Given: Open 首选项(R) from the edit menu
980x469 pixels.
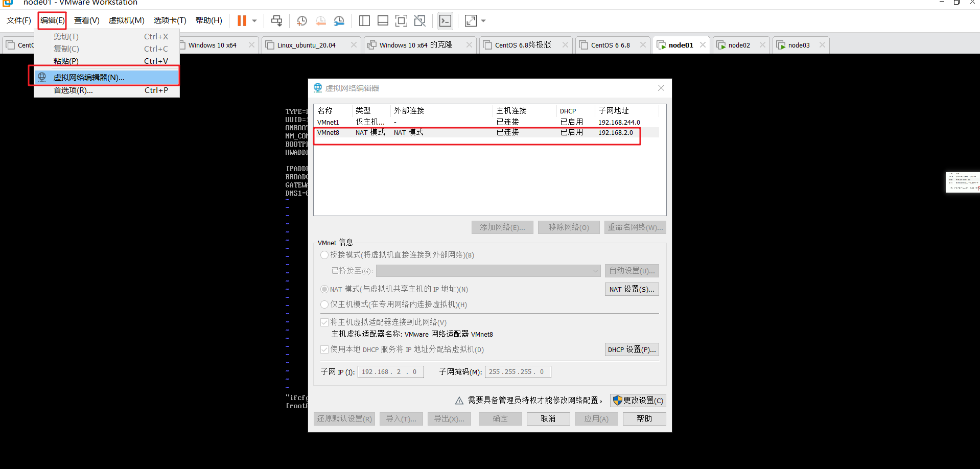Looking at the screenshot, I should point(107,90).
